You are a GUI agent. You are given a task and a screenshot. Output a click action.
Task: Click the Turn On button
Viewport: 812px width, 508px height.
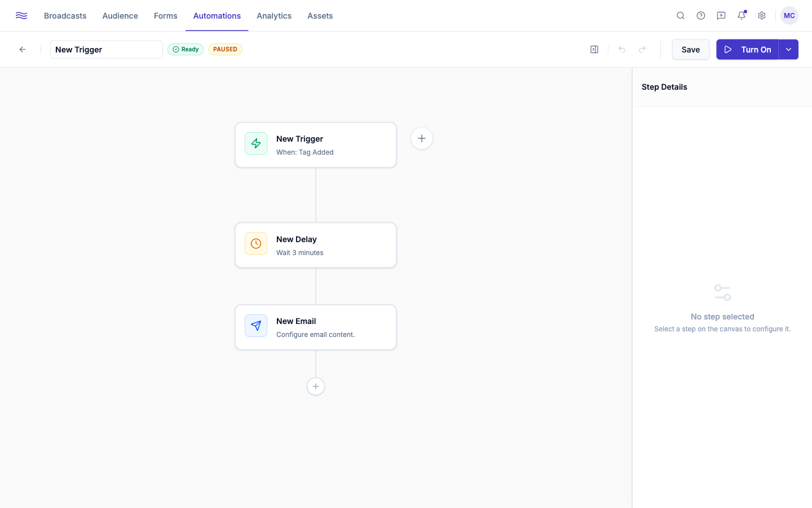click(x=747, y=50)
